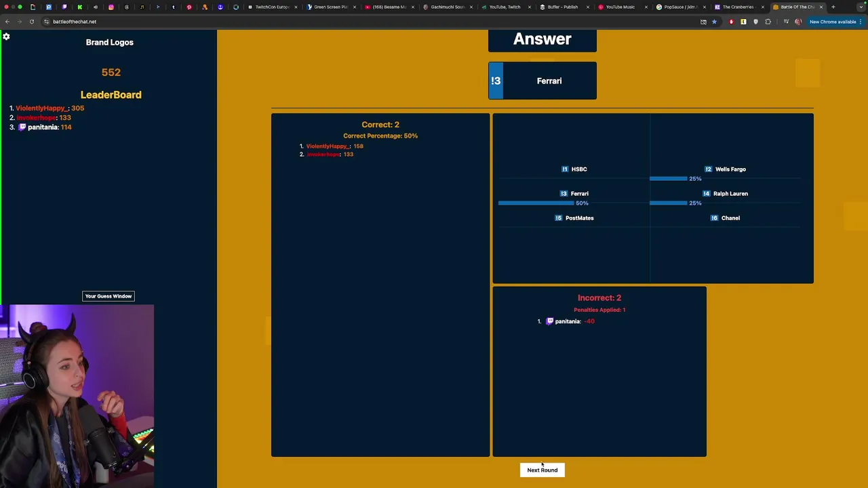Click the site info icon in address bar
Viewport: 868px width, 488px height.
(46, 22)
